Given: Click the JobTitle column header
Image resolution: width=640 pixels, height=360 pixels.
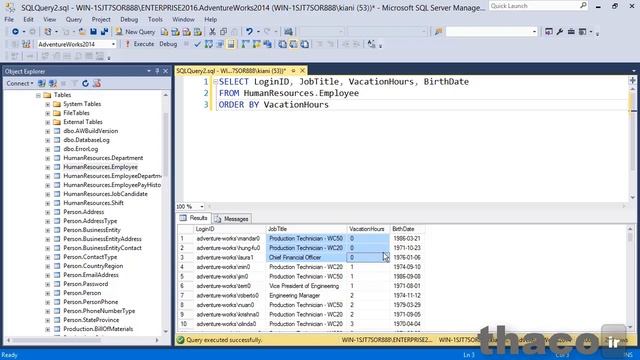Looking at the screenshot, I should pyautogui.click(x=306, y=229).
